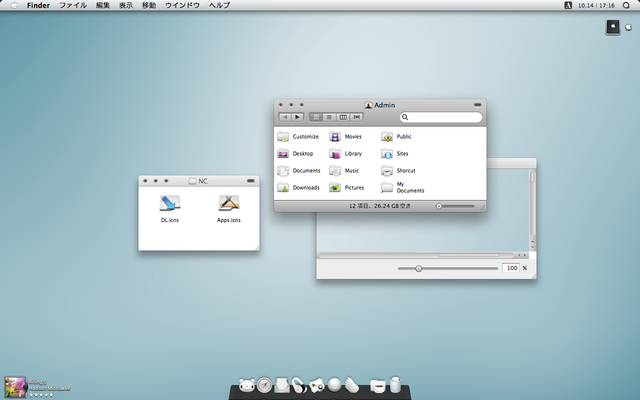Click the Finder back button
The height and width of the screenshot is (400, 640).
point(284,117)
